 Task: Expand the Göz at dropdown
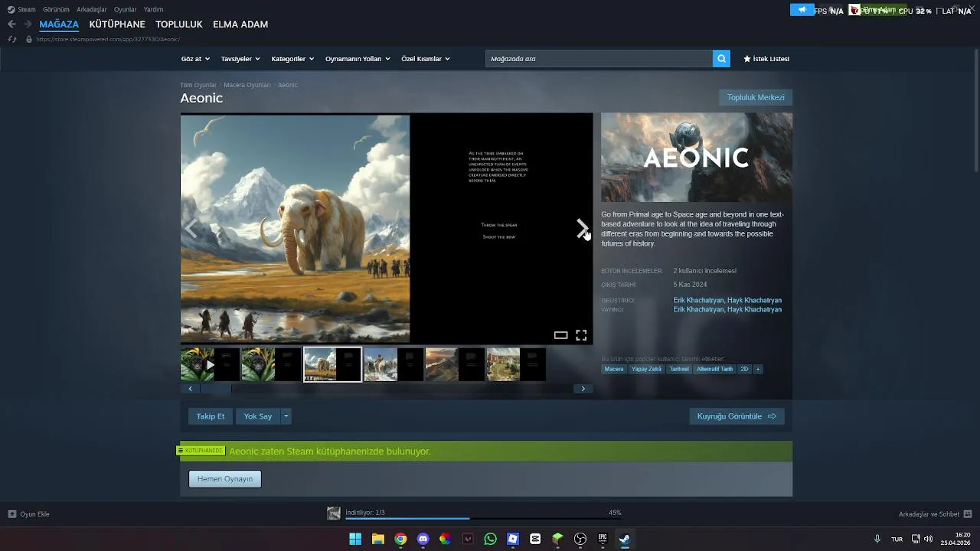point(195,59)
